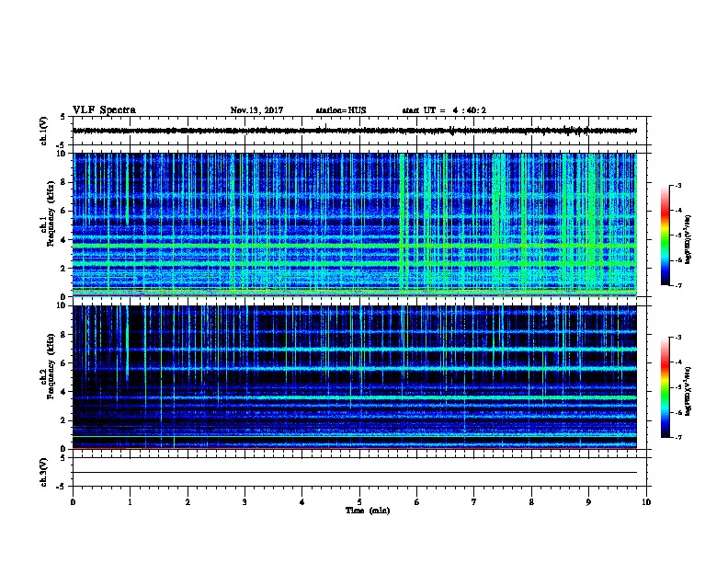This screenshot has height=563, width=728.
Task: Click time axis tick label "3"
Action: click(245, 501)
